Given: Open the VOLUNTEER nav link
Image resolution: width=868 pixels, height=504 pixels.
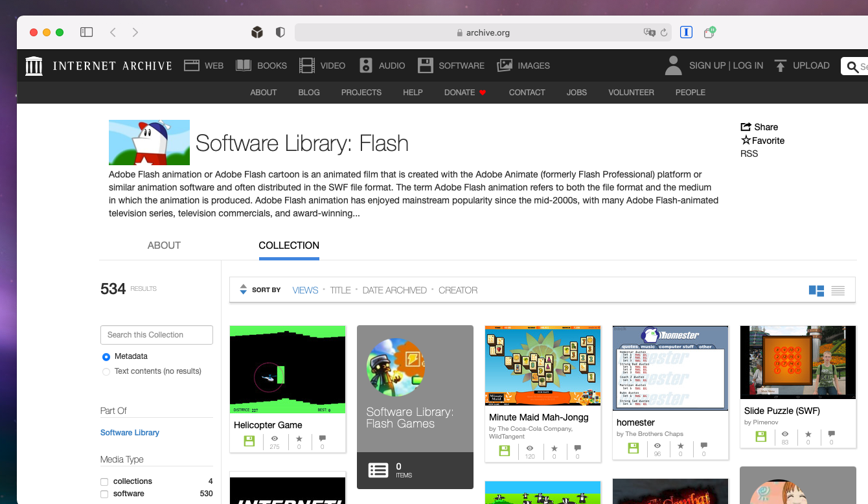Looking at the screenshot, I should 631,93.
